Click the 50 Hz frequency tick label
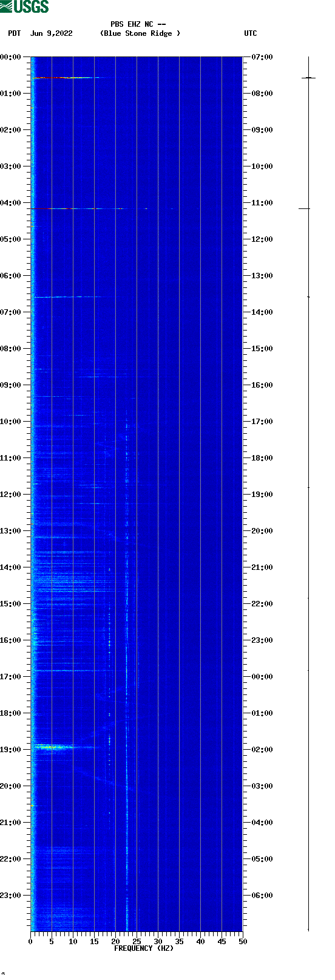This screenshot has height=980, width=335. 243,942
